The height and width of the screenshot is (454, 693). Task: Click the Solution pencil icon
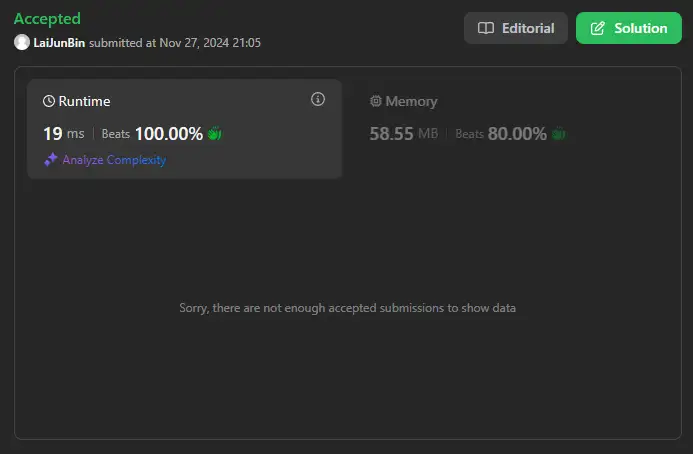[598, 28]
